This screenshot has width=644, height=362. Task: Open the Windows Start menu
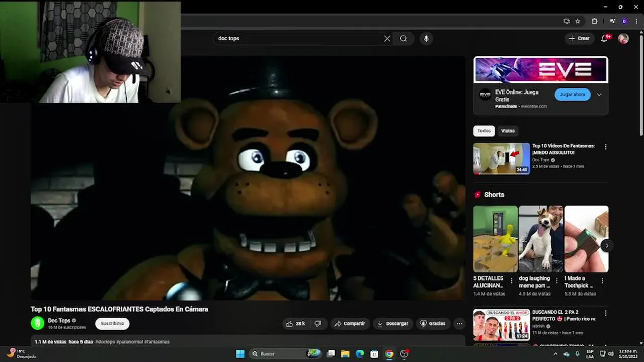[240, 354]
